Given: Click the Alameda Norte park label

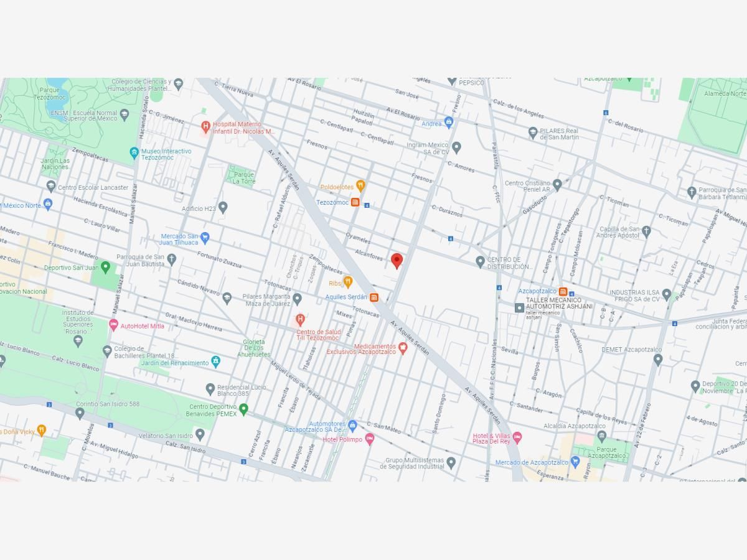Looking at the screenshot, I should 725,93.
